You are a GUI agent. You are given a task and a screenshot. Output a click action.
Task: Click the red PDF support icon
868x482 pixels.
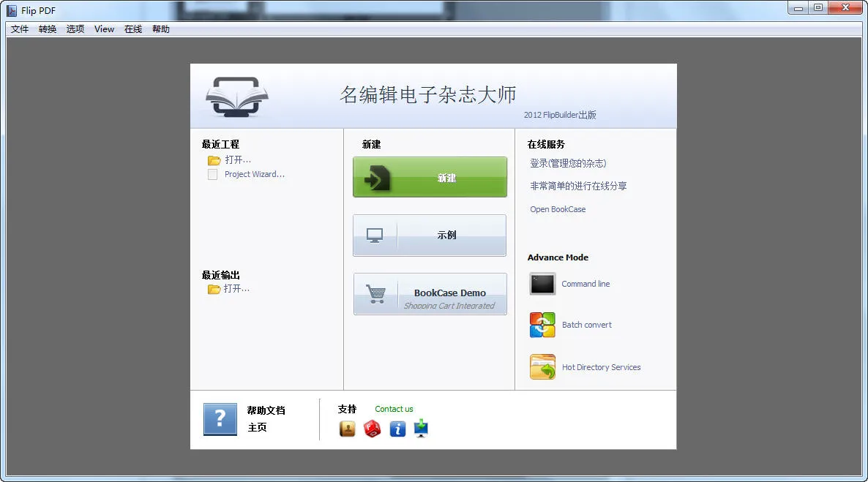pos(372,429)
